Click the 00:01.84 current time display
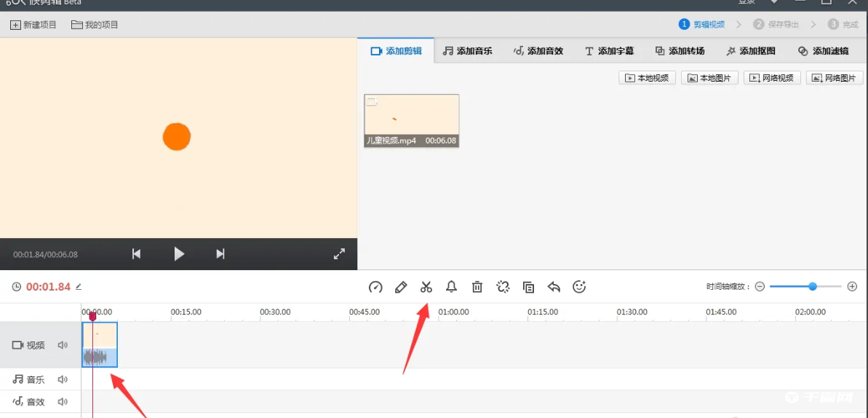The width and height of the screenshot is (868, 418). click(x=48, y=287)
